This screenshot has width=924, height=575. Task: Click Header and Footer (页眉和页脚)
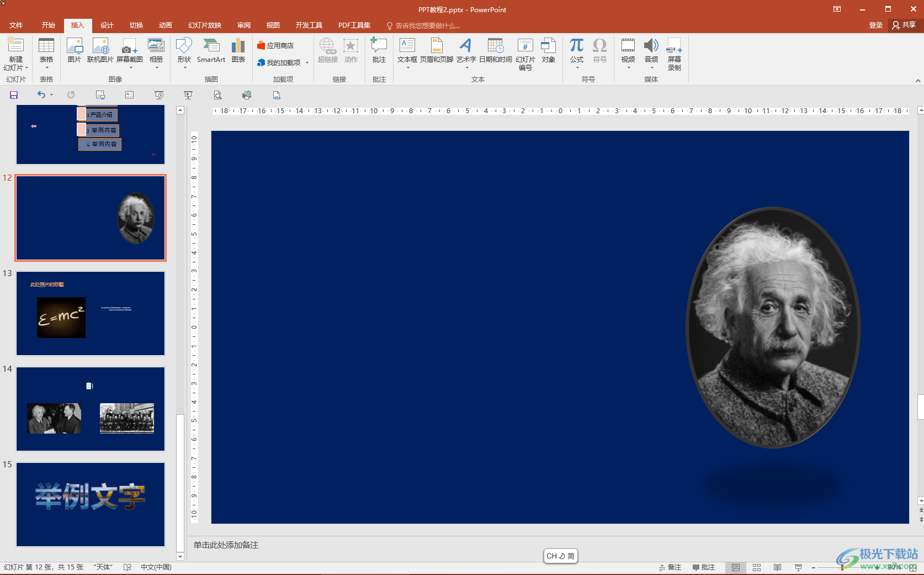[437, 50]
